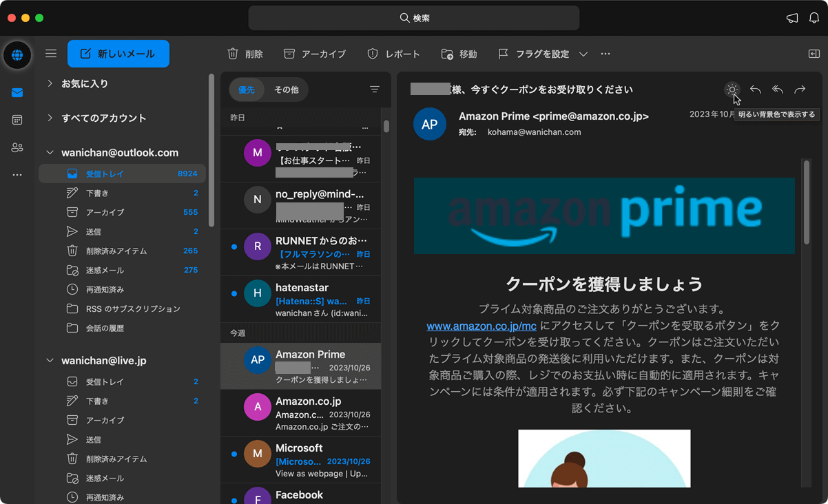The height and width of the screenshot is (504, 828).
Task: Open the RUNNET からのお message
Action: [x=300, y=253]
